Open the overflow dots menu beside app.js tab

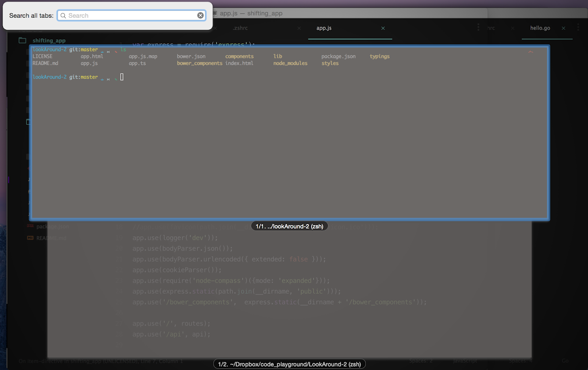tap(478, 28)
